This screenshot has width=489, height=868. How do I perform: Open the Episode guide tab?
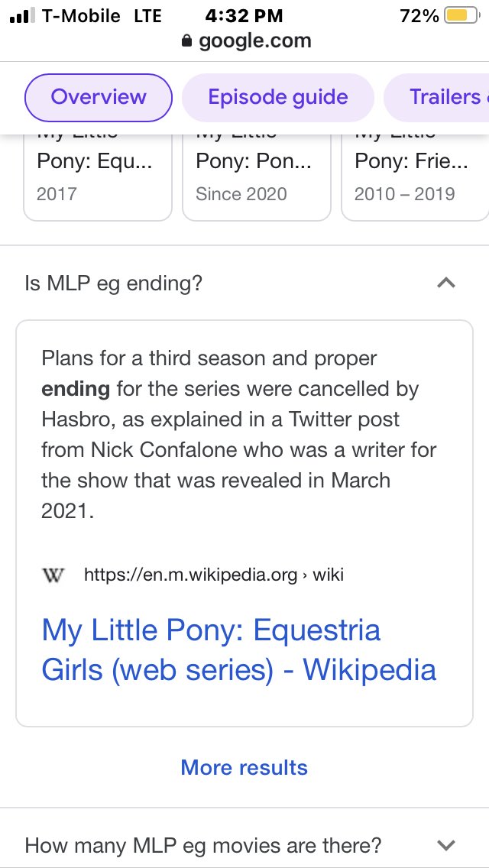(x=278, y=97)
